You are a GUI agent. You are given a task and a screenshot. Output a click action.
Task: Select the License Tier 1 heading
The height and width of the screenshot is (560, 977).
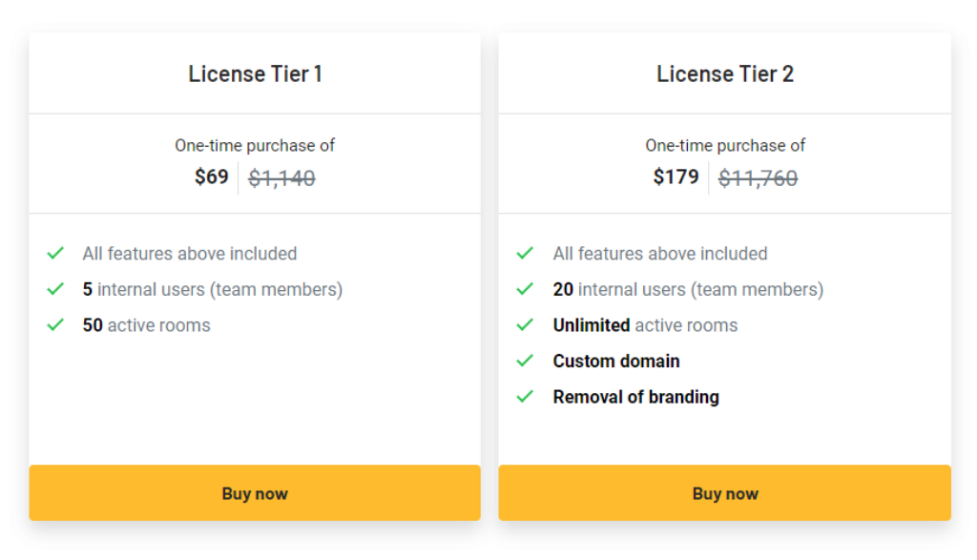point(255,74)
